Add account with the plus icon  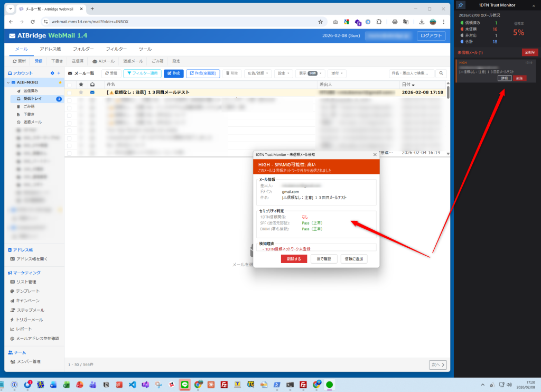coord(59,73)
